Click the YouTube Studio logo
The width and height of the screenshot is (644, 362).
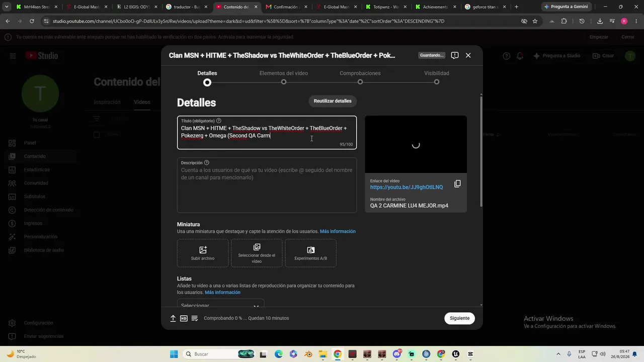click(42, 56)
